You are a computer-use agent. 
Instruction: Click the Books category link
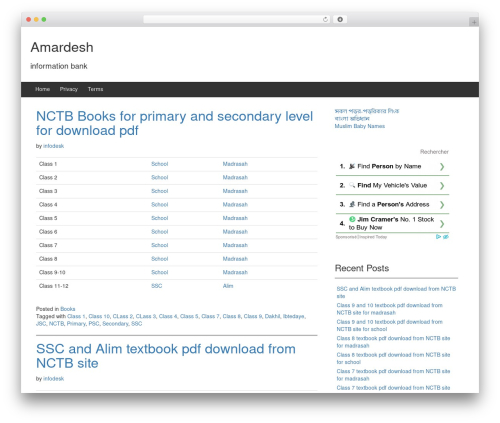[x=68, y=309]
